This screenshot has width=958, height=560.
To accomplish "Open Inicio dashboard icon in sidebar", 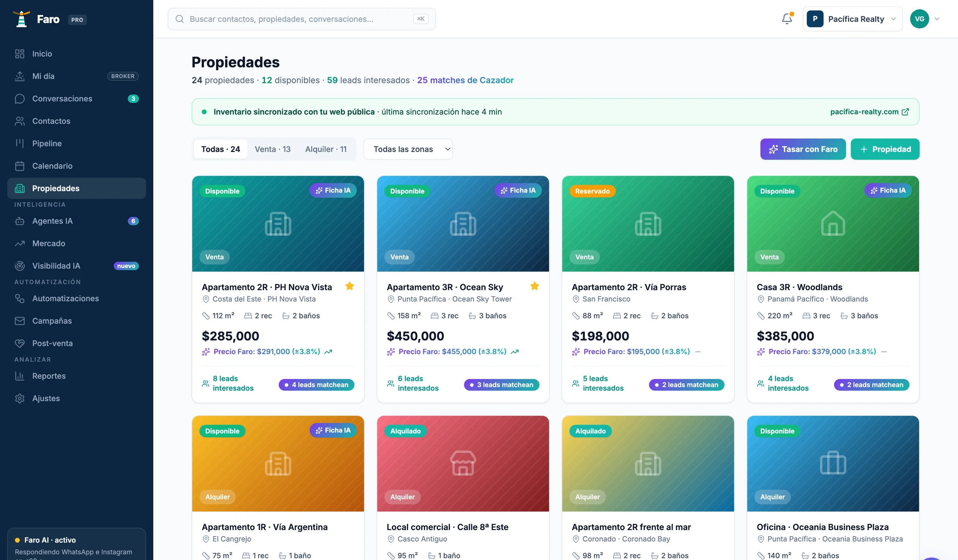I will (20, 54).
